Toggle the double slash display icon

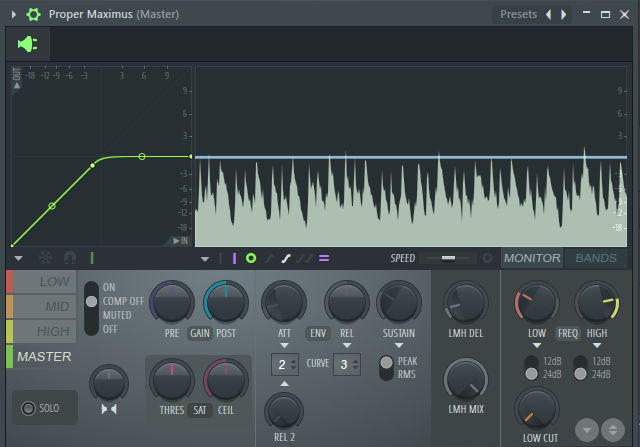(x=304, y=258)
